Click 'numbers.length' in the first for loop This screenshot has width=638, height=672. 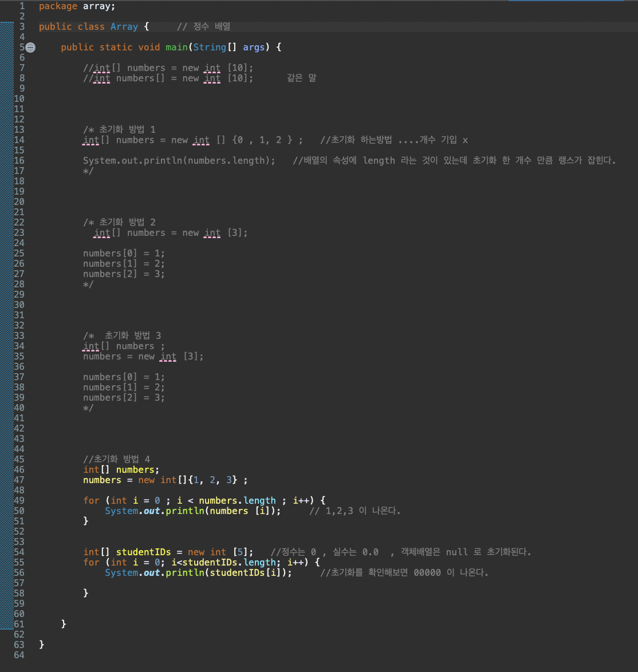click(x=237, y=501)
